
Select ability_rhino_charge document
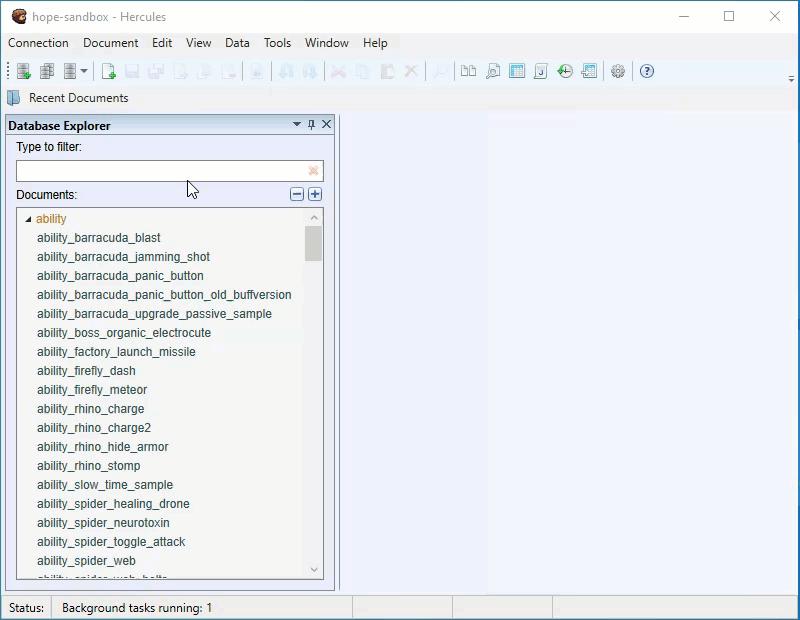click(90, 409)
